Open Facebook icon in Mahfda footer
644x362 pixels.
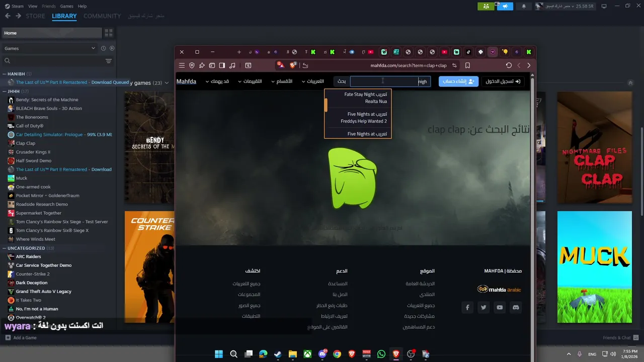[467, 307]
